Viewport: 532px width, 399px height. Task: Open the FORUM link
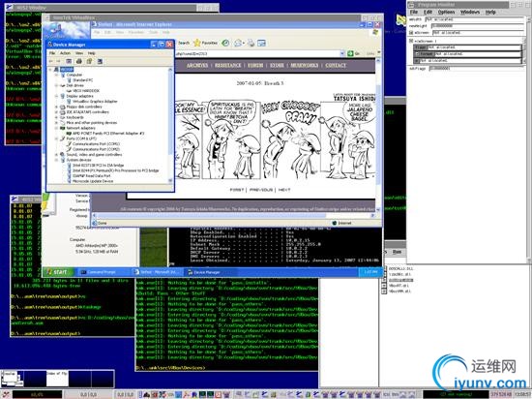click(255, 65)
